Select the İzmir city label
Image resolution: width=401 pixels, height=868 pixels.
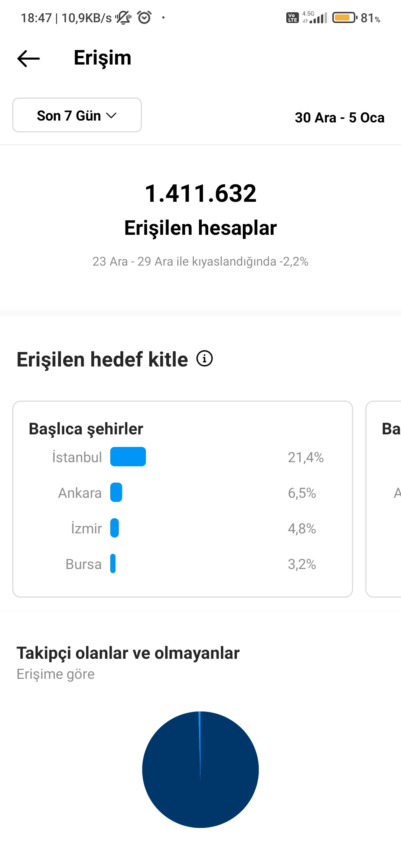pos(87,528)
